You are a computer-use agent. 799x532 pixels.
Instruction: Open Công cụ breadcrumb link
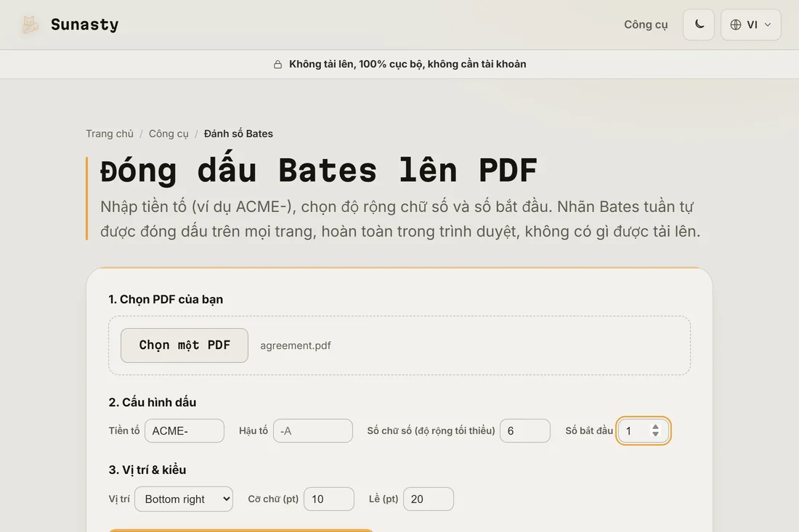(169, 134)
